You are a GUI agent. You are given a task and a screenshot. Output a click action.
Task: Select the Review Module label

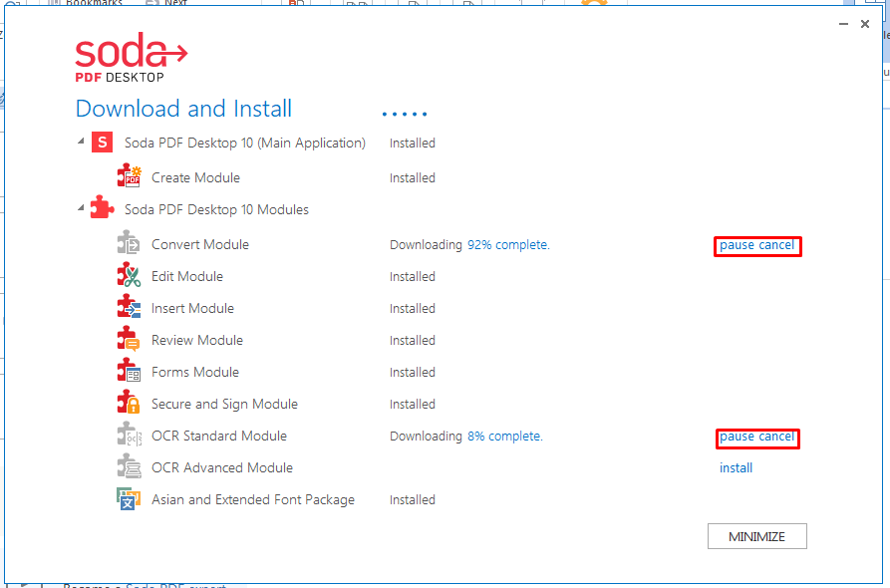coord(197,340)
